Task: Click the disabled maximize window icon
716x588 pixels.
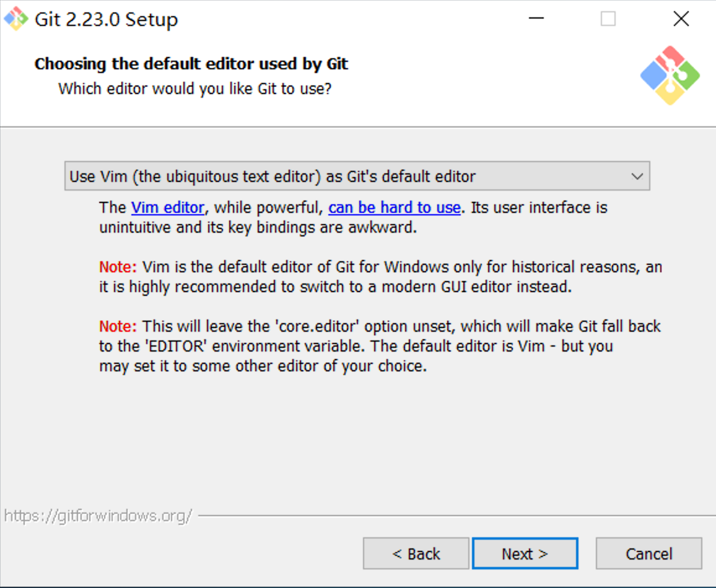Action: [608, 19]
